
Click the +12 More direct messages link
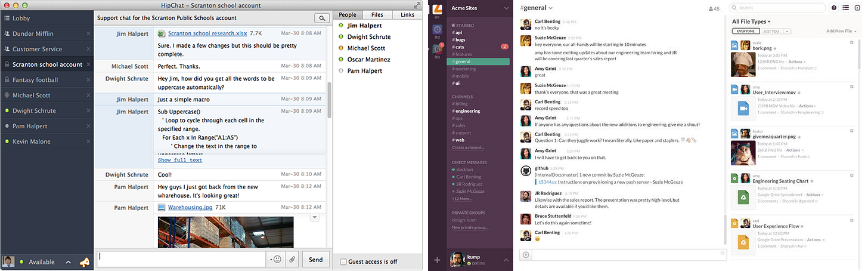pos(462,199)
